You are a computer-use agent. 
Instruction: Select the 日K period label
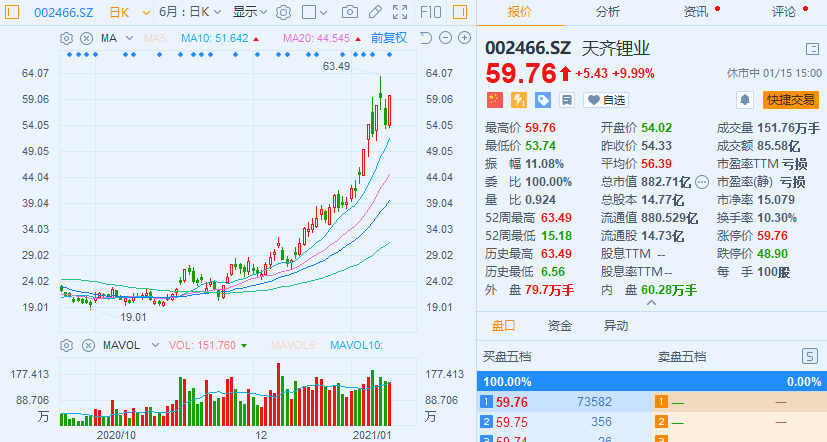click(x=119, y=12)
